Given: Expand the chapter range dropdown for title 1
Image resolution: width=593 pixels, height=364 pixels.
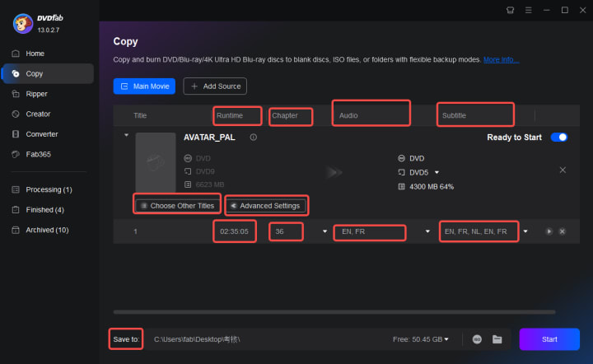Looking at the screenshot, I should point(325,231).
